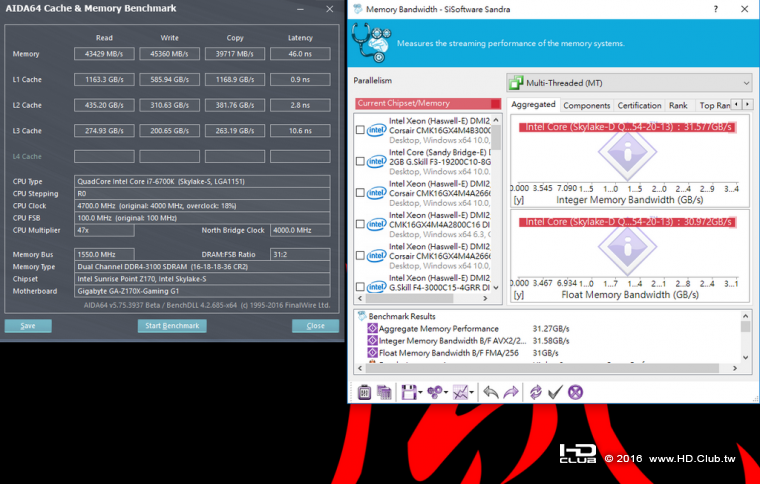This screenshot has width=760, height=484.
Task: Click the reference list scroll-down arrow
Action: click(x=496, y=288)
